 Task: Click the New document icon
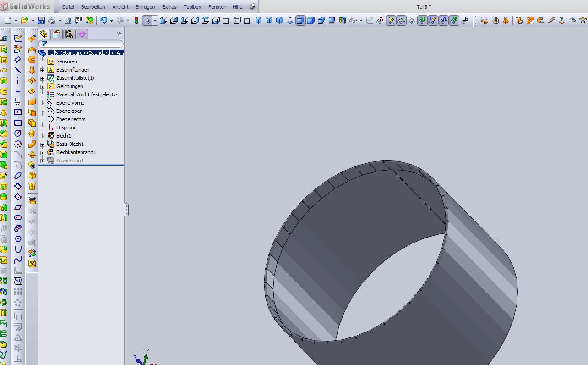pos(8,21)
